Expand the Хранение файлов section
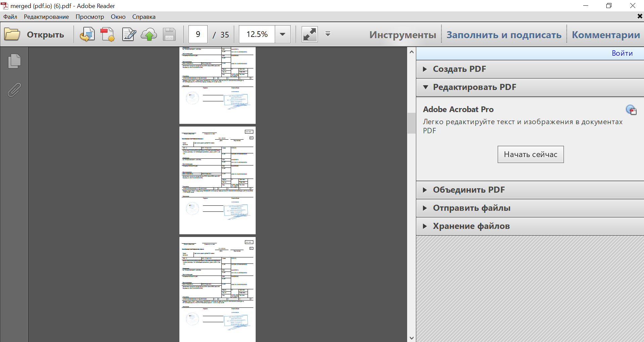The image size is (644, 342). coord(530,226)
